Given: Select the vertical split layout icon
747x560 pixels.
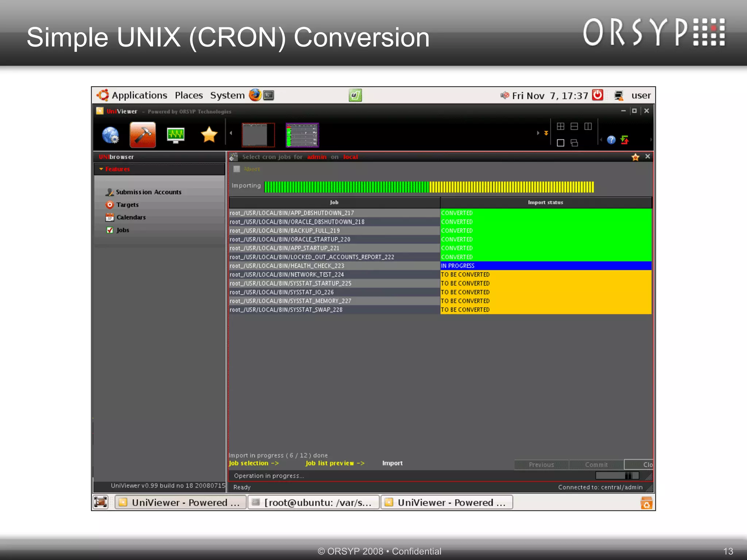Looking at the screenshot, I should (x=588, y=127).
